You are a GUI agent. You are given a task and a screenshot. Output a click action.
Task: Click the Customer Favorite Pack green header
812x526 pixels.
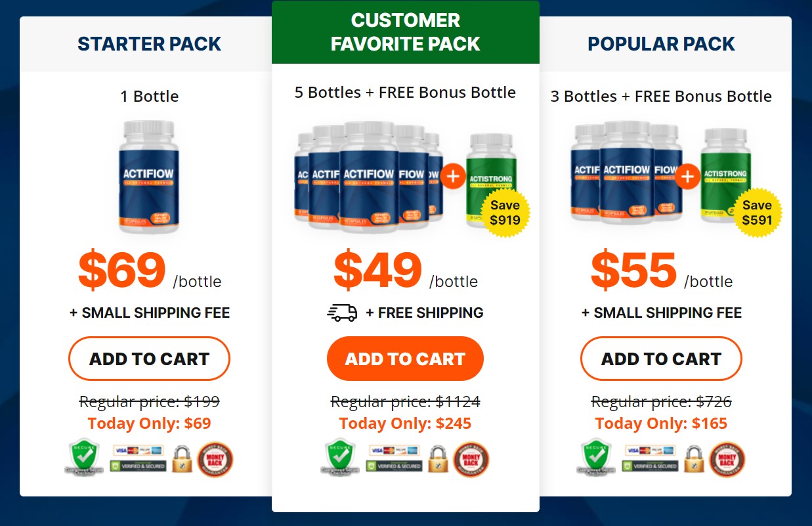point(405,32)
